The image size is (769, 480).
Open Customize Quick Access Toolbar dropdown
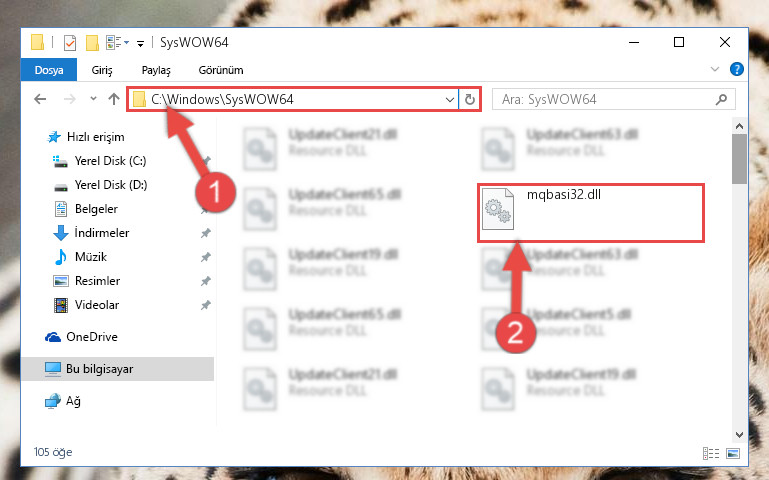tap(140, 44)
